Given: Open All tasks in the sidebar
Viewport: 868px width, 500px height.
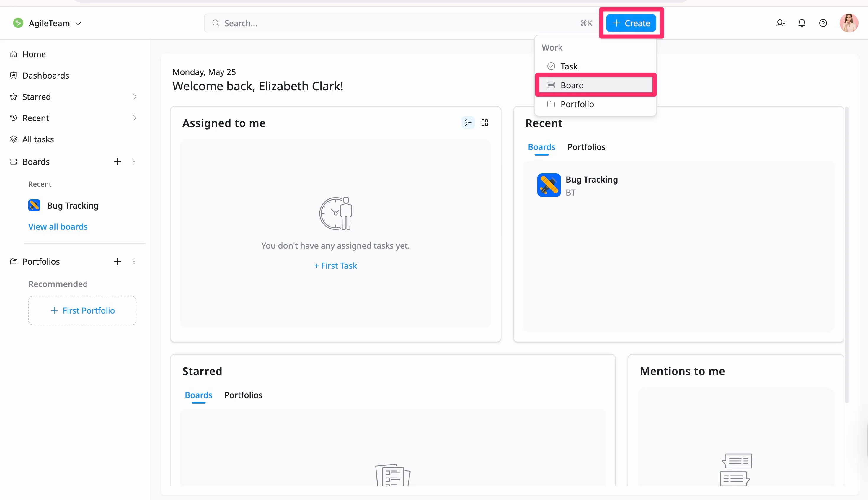Looking at the screenshot, I should pyautogui.click(x=38, y=139).
